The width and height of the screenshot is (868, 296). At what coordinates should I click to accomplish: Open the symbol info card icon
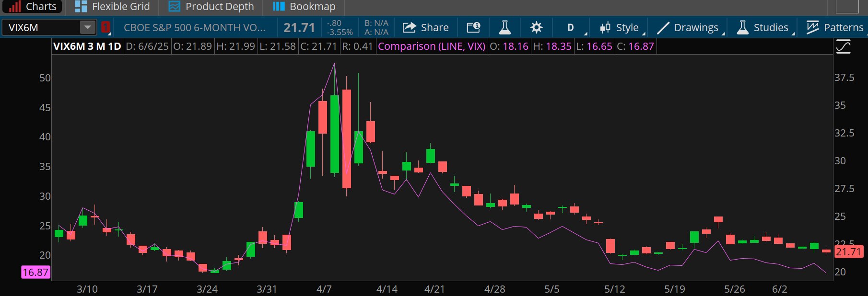(473, 27)
